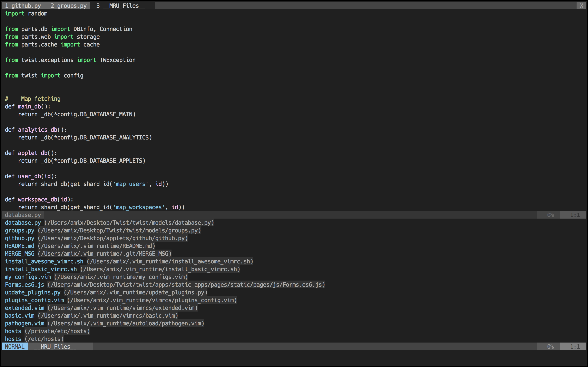The image size is (588, 367).
Task: Open README.md from recent files
Action: pyautogui.click(x=80, y=246)
